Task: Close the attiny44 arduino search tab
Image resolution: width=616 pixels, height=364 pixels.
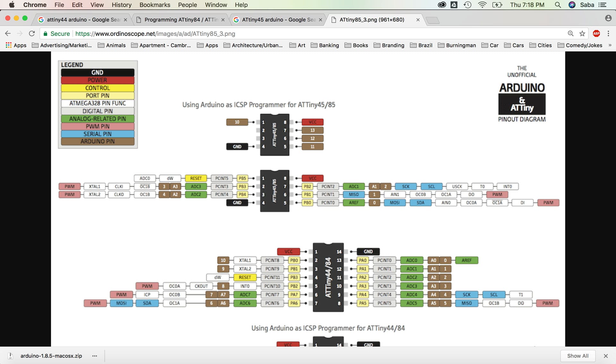Action: point(125,20)
